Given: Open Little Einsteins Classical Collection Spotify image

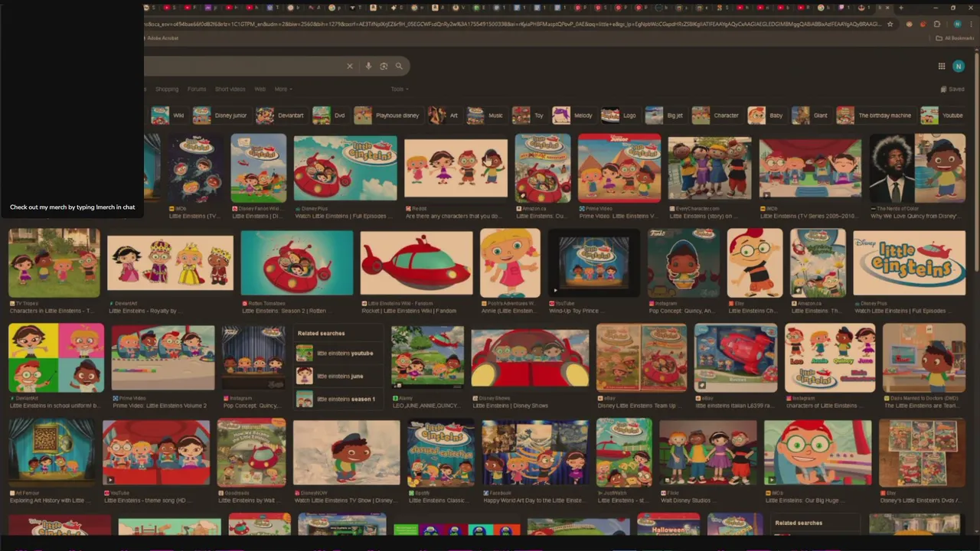Looking at the screenshot, I should pyautogui.click(x=440, y=453).
